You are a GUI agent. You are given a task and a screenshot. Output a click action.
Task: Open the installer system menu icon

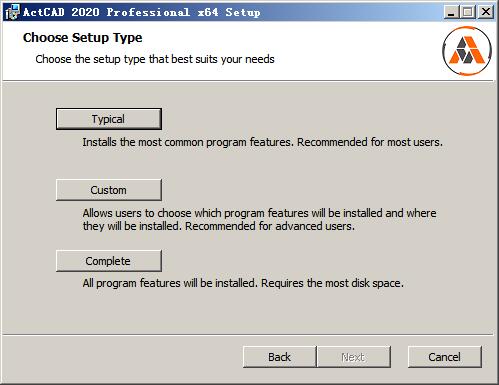pyautogui.click(x=12, y=12)
